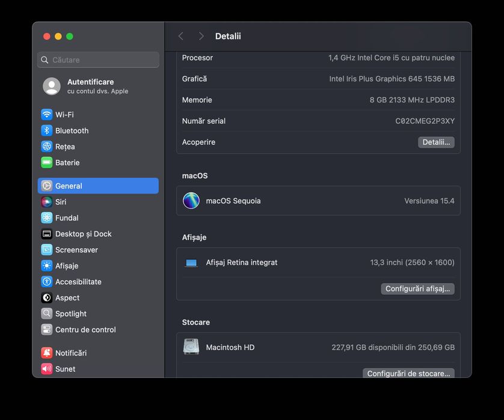
Task: Click the Aspect icon
Action: click(46, 297)
